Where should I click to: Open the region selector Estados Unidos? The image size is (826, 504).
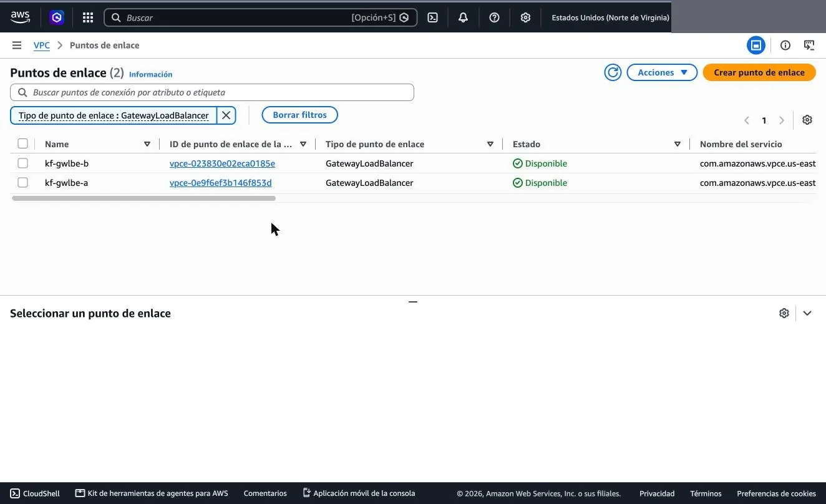610,17
